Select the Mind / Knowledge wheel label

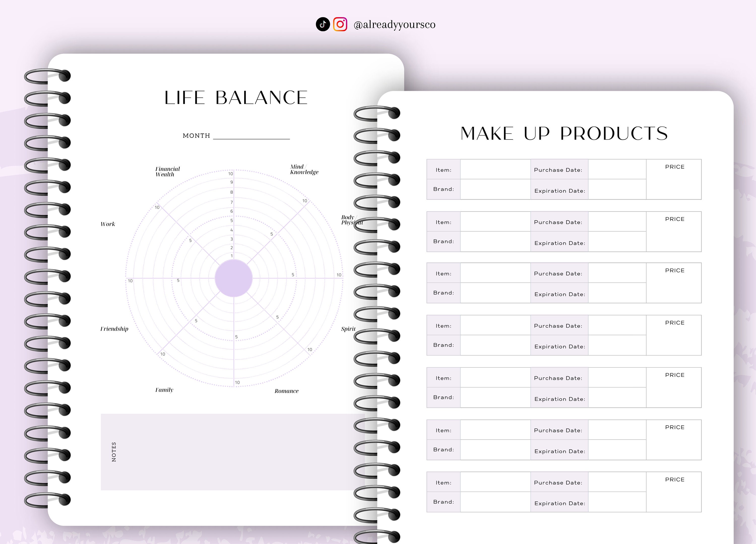(x=304, y=169)
